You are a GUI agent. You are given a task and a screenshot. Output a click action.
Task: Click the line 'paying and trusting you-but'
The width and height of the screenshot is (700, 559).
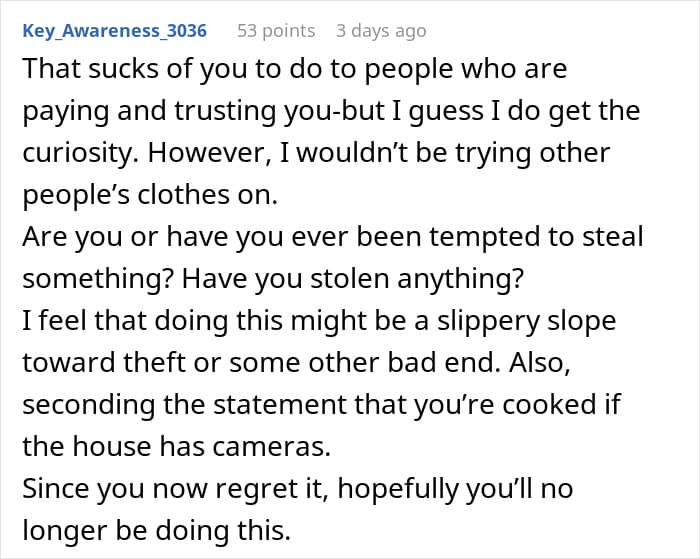tap(331, 112)
